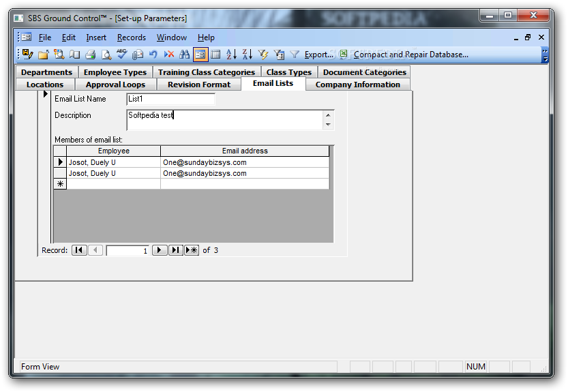Switch to the Departments tab
The height and width of the screenshot is (392, 568).
pyautogui.click(x=47, y=72)
